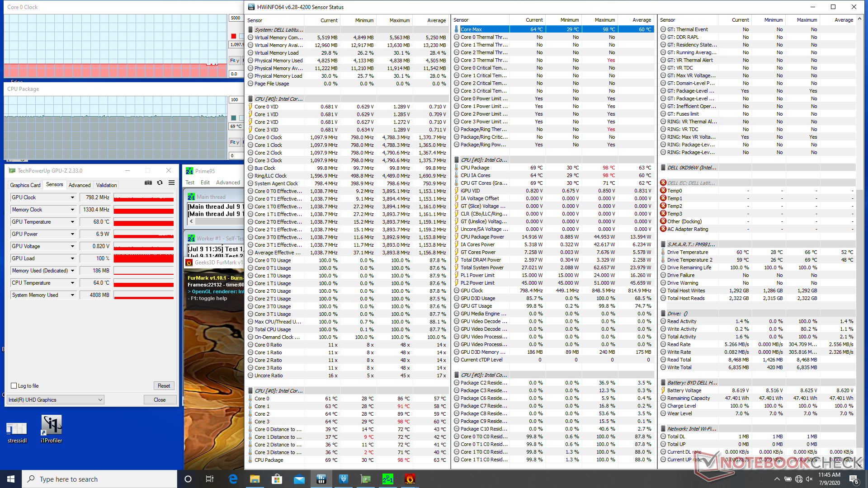Click the Reset button in GPU-Z
This screenshot has width=868, height=488.
coord(164,386)
